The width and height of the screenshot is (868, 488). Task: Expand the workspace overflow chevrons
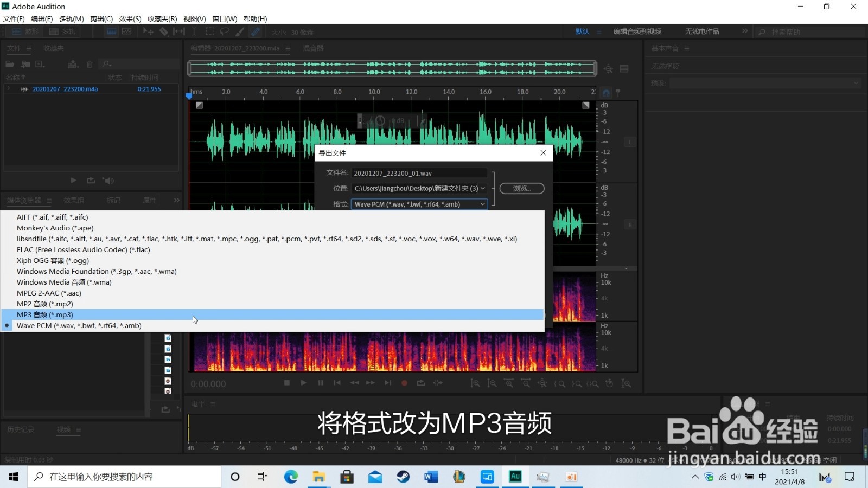pos(745,31)
